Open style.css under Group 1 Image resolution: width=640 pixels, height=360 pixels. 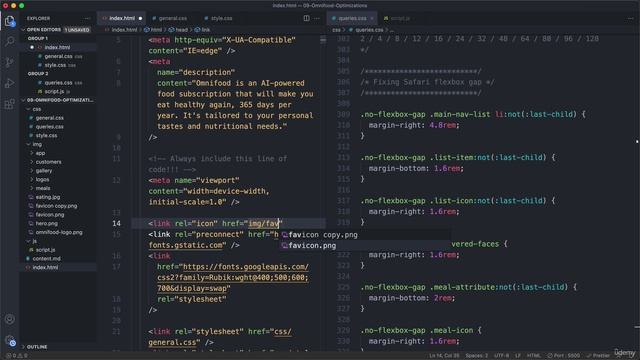[55, 65]
